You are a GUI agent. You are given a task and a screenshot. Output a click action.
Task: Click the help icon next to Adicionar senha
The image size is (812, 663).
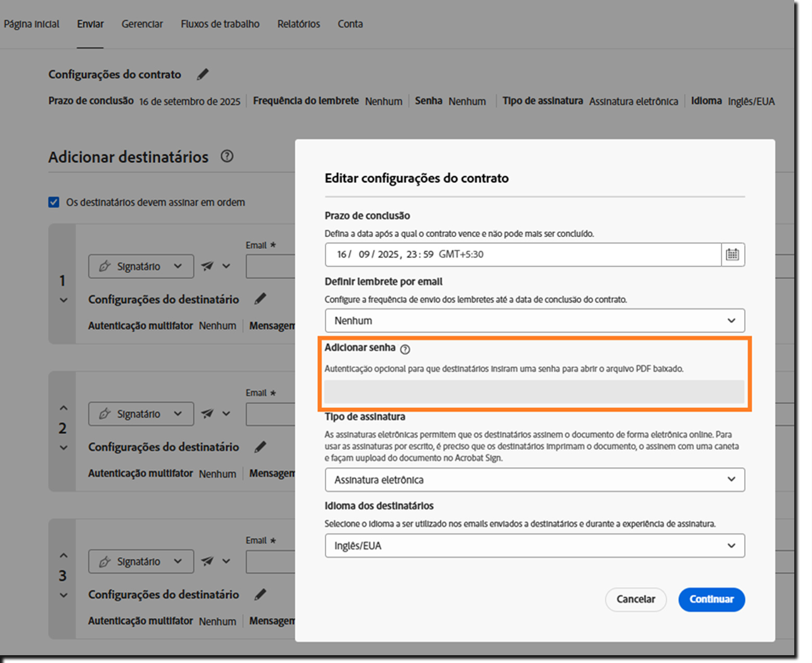(x=405, y=349)
